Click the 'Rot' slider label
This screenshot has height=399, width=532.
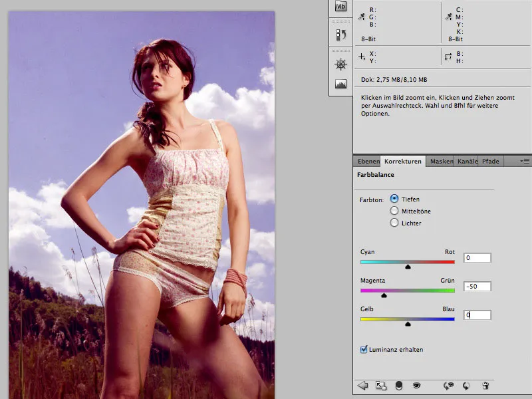point(450,252)
